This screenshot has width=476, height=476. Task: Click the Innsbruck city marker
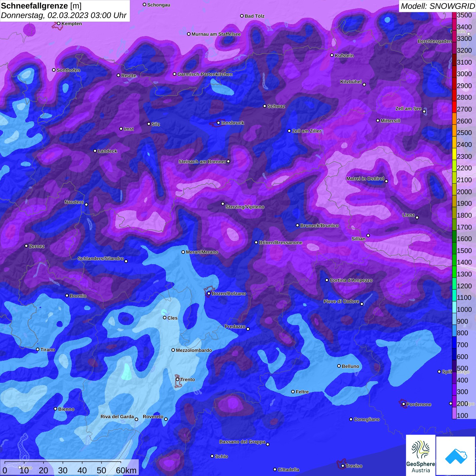point(219,123)
